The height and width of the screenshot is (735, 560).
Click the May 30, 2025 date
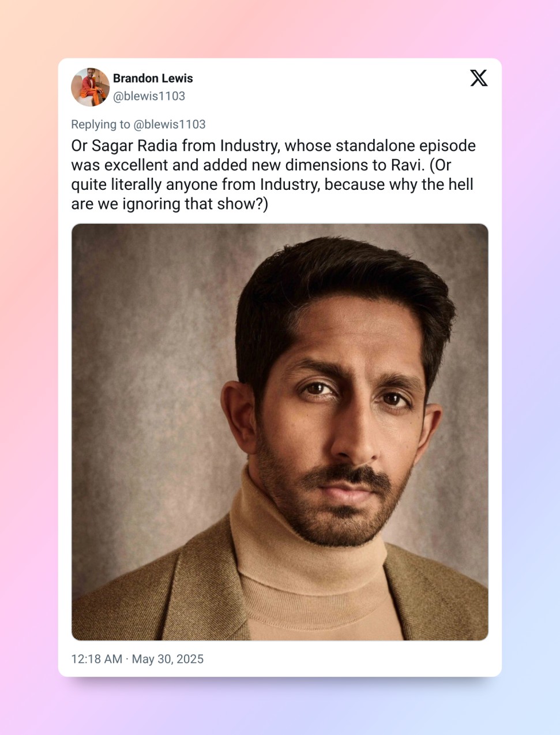(x=168, y=659)
